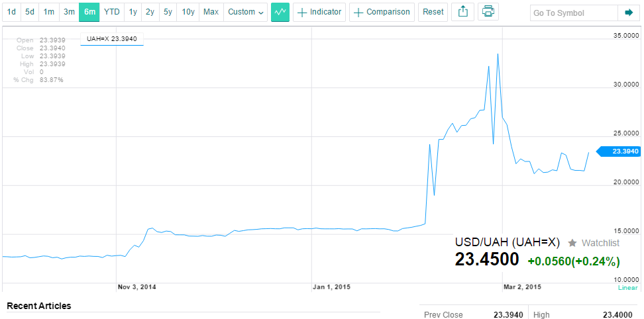Switch chart to 1m range
This screenshot has width=644, height=319.
(x=49, y=12)
